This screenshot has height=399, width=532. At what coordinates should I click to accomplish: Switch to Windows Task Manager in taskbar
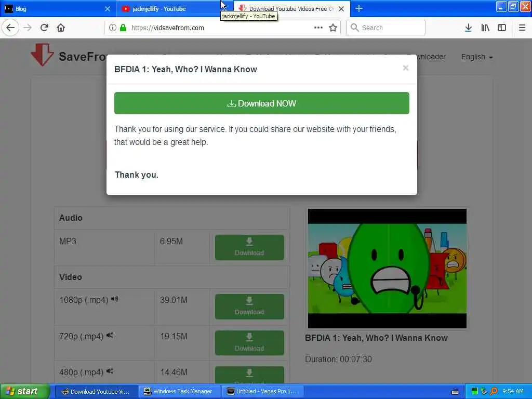pyautogui.click(x=179, y=392)
